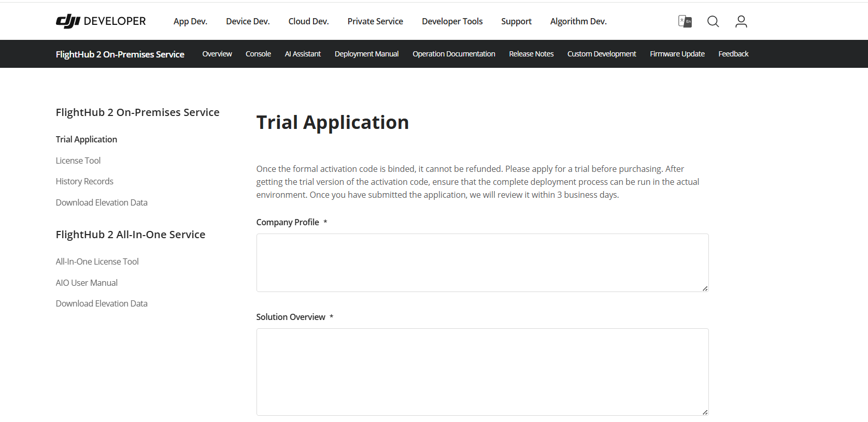868x422 pixels.
Task: Open the Algorithm Dev. menu
Action: tap(578, 21)
